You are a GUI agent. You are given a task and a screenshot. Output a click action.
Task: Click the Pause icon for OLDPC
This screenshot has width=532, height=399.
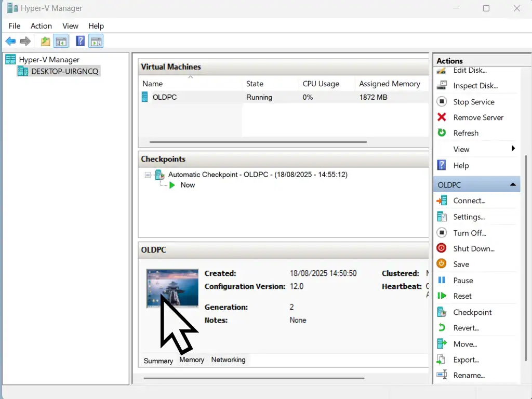click(x=442, y=280)
